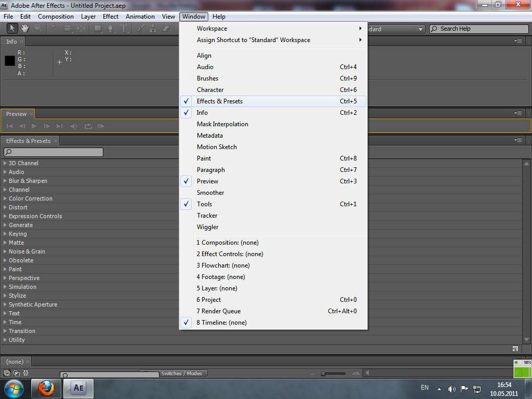Expand Distort effects category

click(5, 207)
